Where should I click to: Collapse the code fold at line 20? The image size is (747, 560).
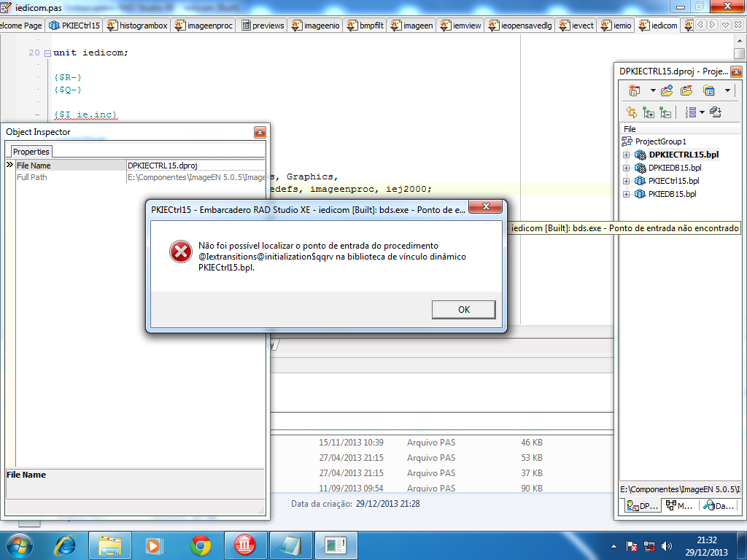(x=47, y=53)
